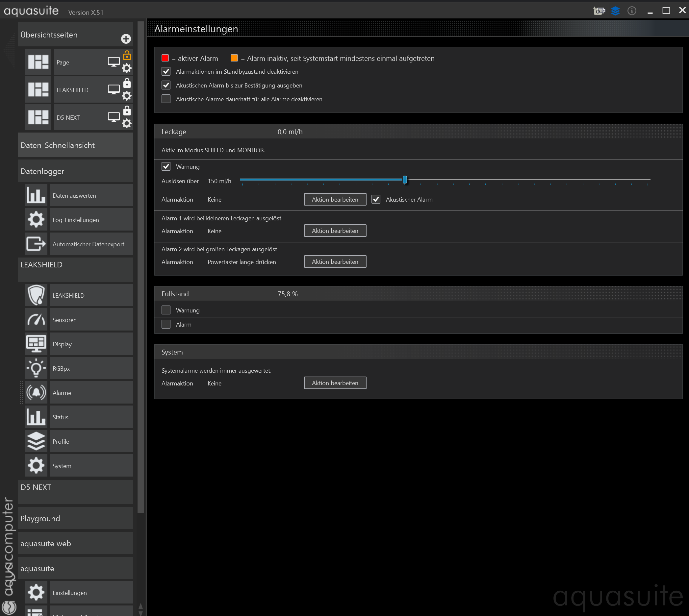Screen dimensions: 689x616
Task: Disable Alarmaktionen im Standbyzustand deaktivieren
Action: (x=166, y=71)
